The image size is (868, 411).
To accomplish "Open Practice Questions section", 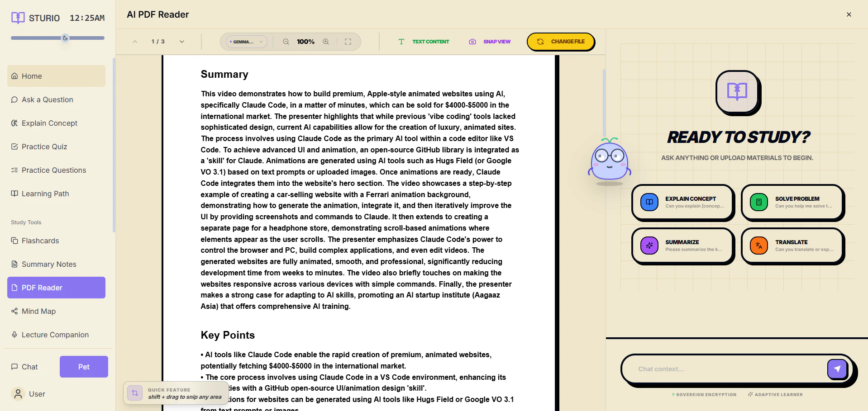I will point(56,170).
